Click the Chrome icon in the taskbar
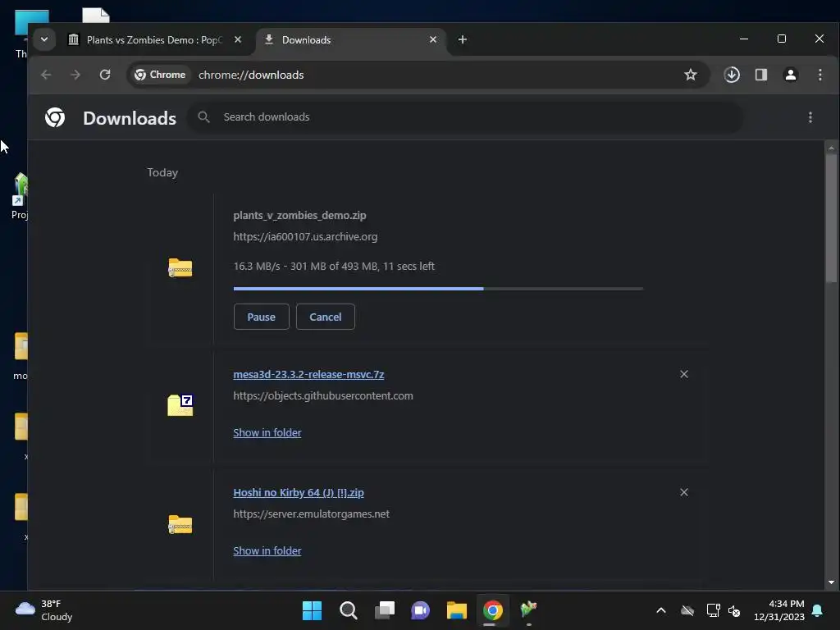This screenshot has height=630, width=840. click(x=492, y=610)
